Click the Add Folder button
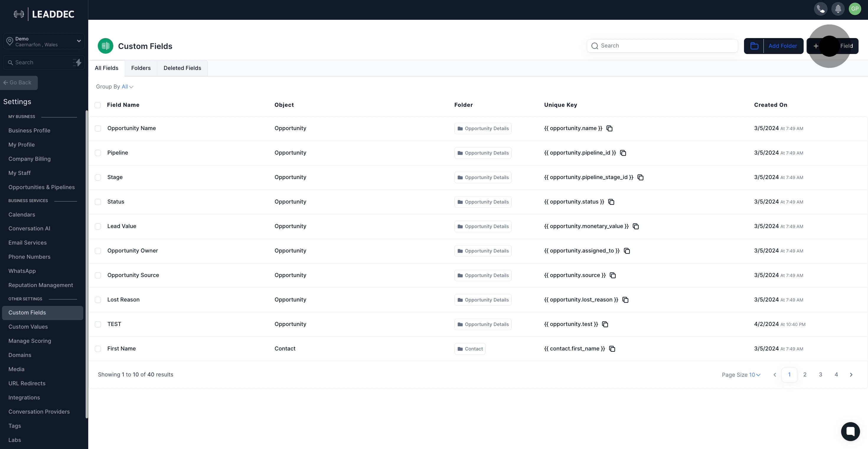 tap(774, 46)
